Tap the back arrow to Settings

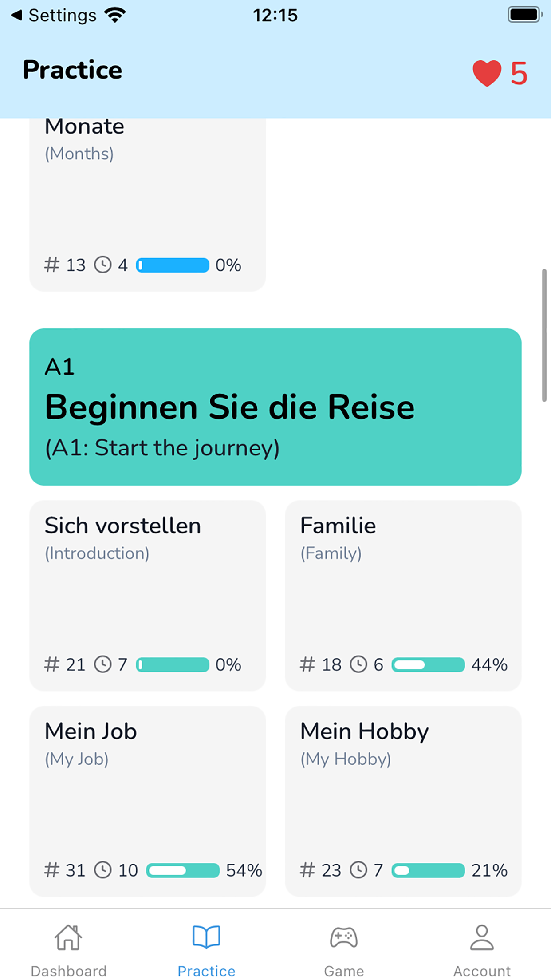point(17,16)
